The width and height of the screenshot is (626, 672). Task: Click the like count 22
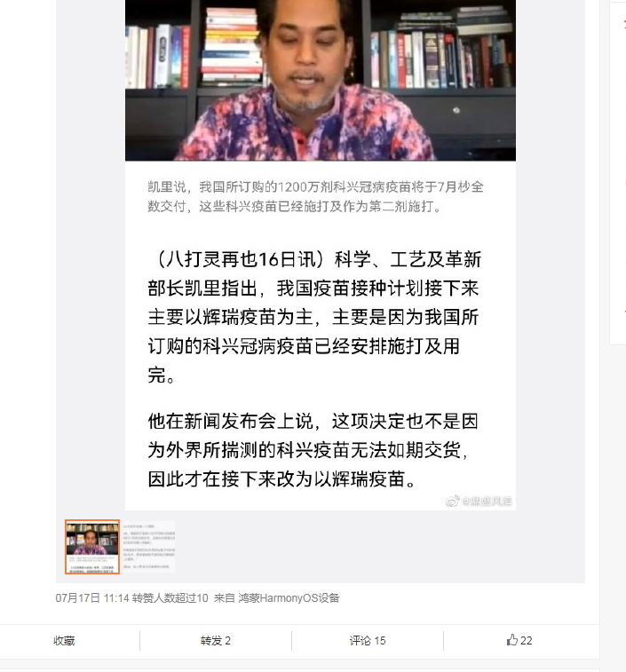click(526, 640)
